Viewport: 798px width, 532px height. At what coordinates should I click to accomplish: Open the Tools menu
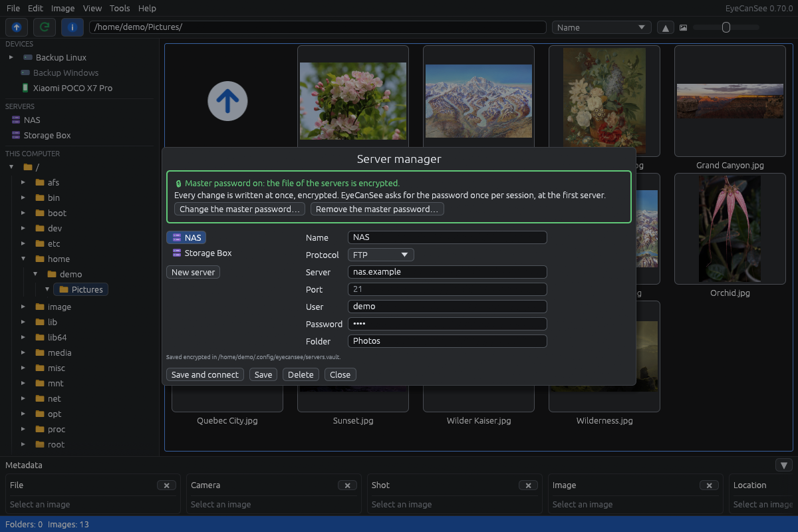click(120, 8)
